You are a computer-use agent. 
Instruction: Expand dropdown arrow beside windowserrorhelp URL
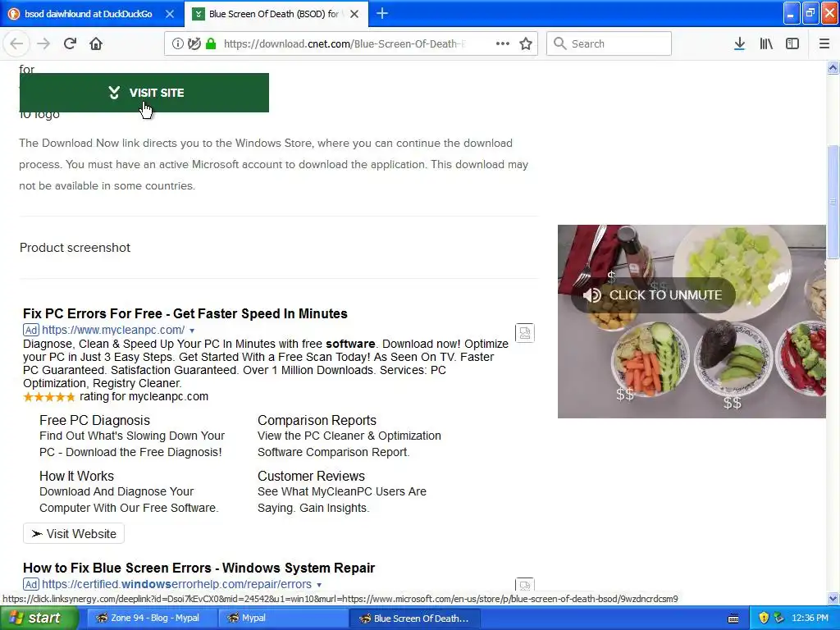pyautogui.click(x=319, y=585)
